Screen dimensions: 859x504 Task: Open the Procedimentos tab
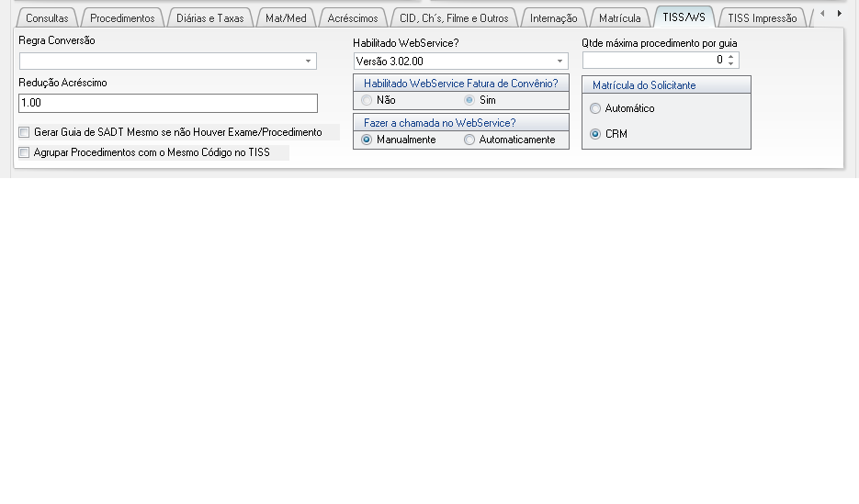(122, 18)
